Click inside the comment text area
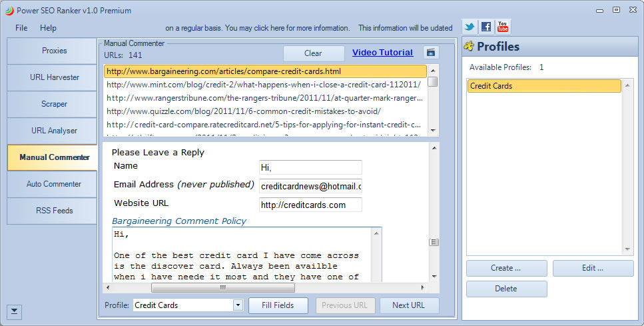This screenshot has width=644, height=326. (x=242, y=255)
